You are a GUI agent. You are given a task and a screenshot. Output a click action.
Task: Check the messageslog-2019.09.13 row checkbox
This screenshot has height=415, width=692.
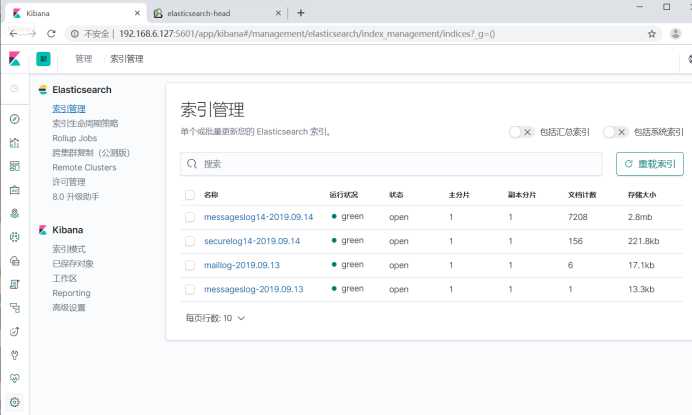point(190,290)
